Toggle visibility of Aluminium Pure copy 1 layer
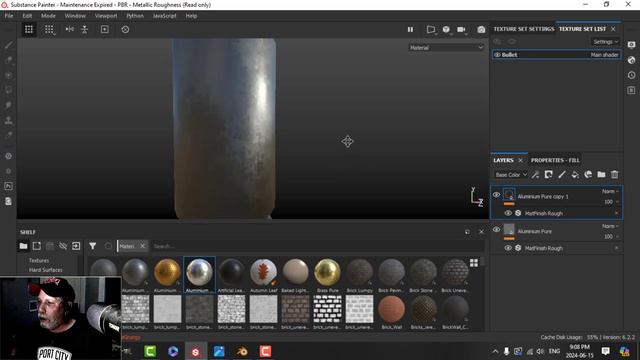The width and height of the screenshot is (640, 360). 496,195
